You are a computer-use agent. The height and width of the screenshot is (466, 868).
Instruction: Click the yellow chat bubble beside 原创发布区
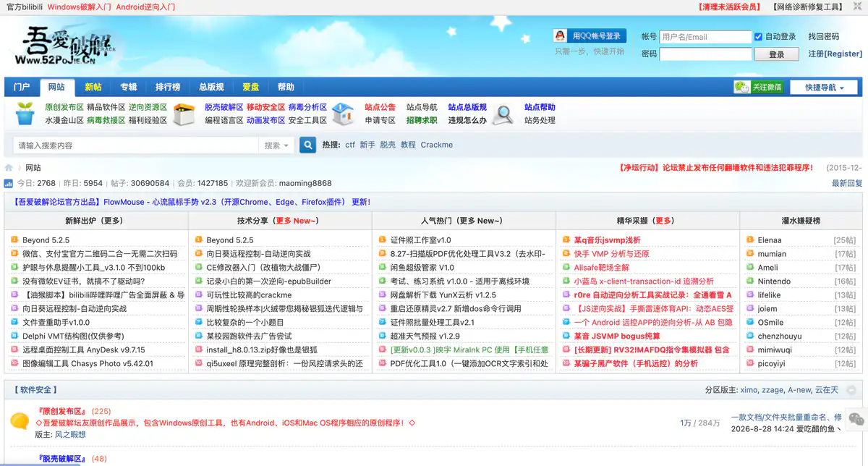click(x=20, y=420)
